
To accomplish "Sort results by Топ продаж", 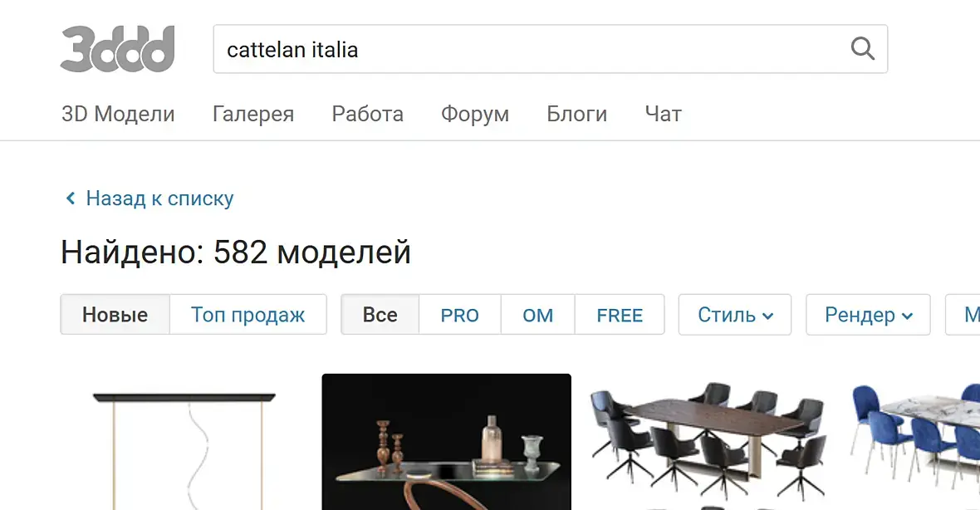I will coord(248,314).
